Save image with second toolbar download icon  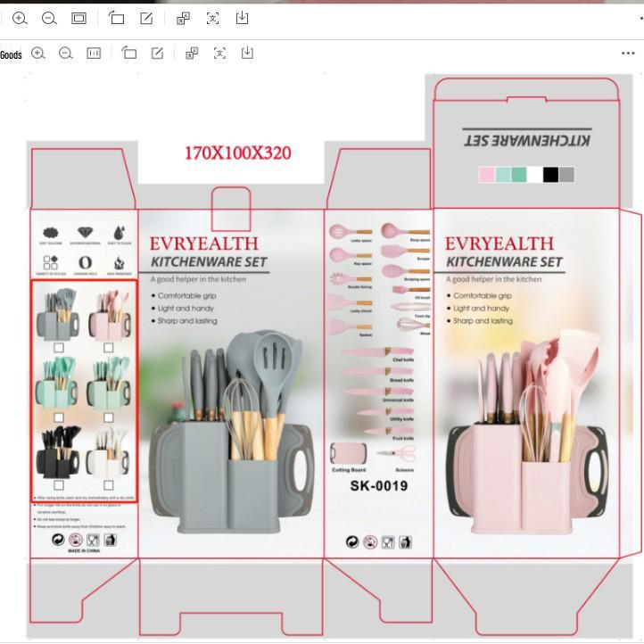pos(247,54)
